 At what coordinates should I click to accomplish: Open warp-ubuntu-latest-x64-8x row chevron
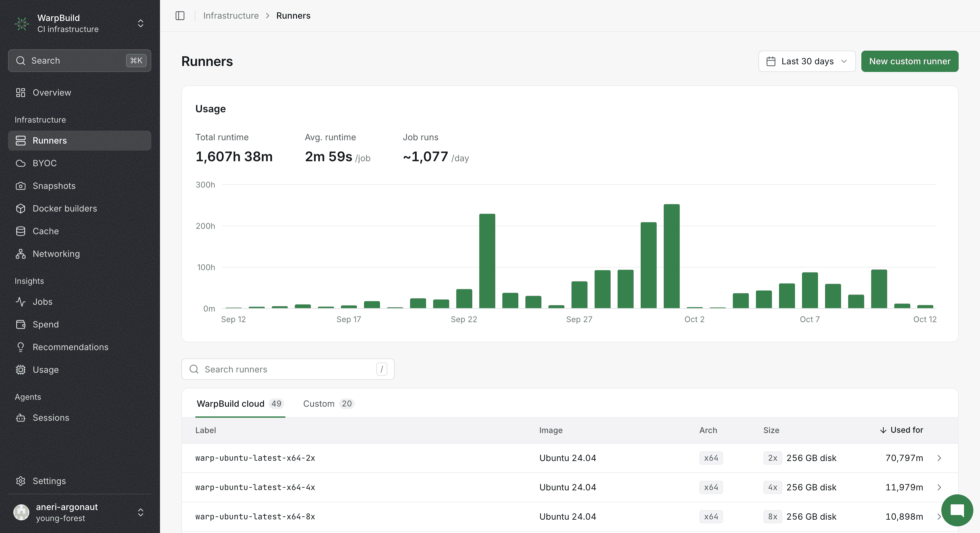[x=939, y=516]
